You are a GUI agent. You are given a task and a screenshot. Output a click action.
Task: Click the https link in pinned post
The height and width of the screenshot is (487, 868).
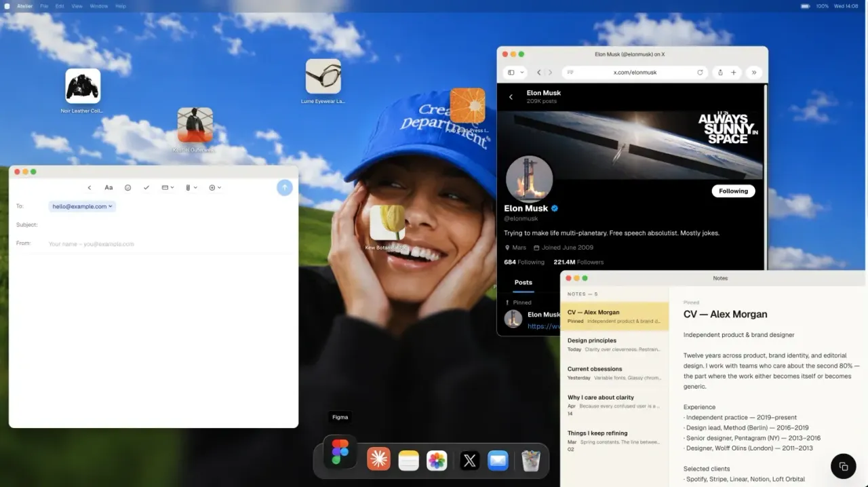coord(544,326)
